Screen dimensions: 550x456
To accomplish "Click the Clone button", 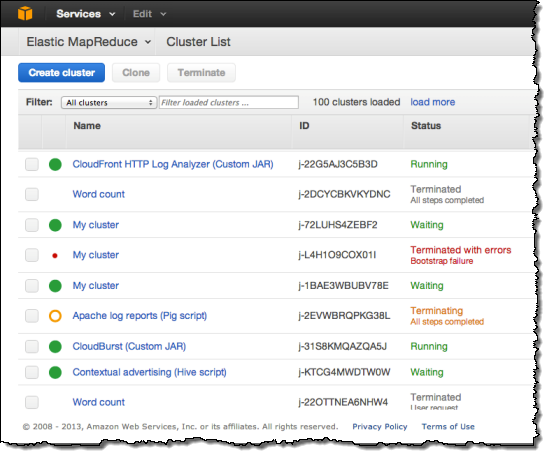I will click(x=136, y=73).
